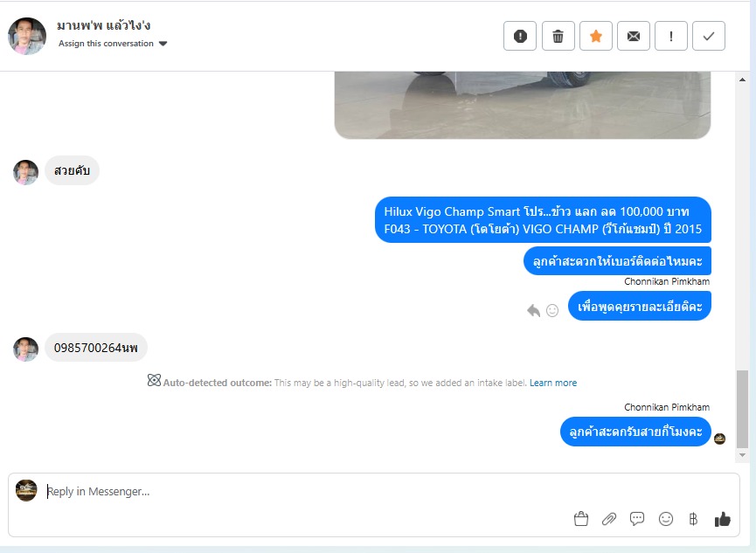
Task: Flag conversation as priority with exclamation mark
Action: 671,36
